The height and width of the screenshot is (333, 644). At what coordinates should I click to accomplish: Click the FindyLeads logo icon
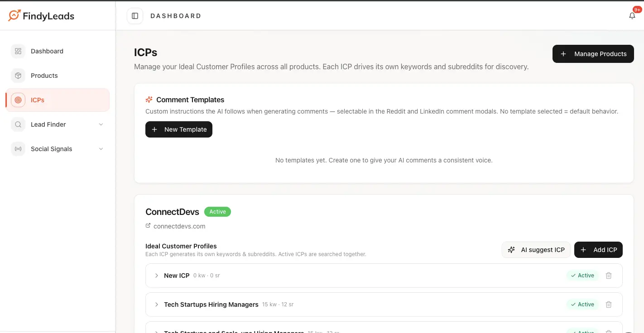click(14, 15)
